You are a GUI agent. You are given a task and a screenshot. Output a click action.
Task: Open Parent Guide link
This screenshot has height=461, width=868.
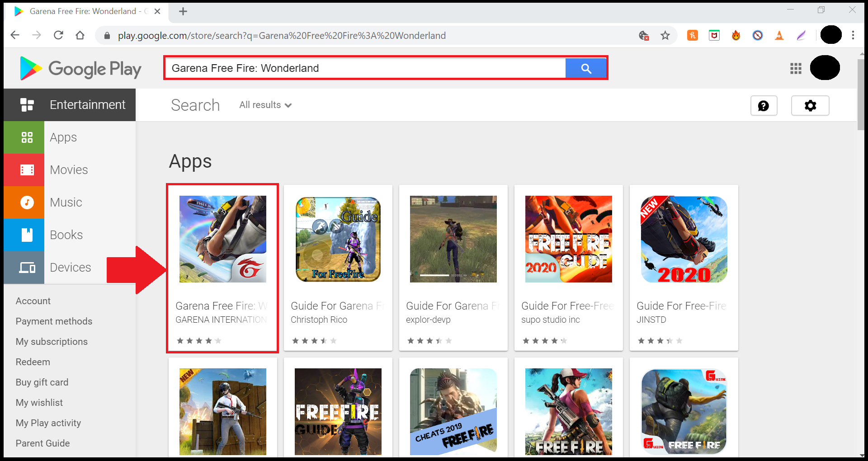pos(43,443)
